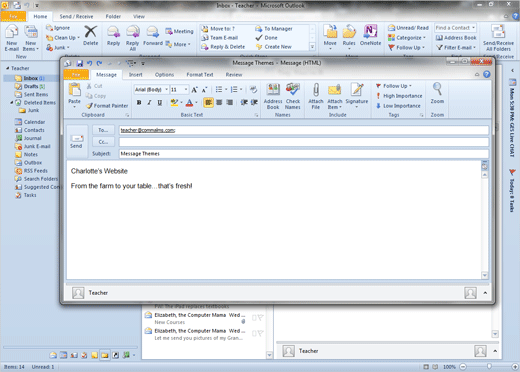
Task: Open the OneNote icon in main ribbon
Action: (370, 36)
